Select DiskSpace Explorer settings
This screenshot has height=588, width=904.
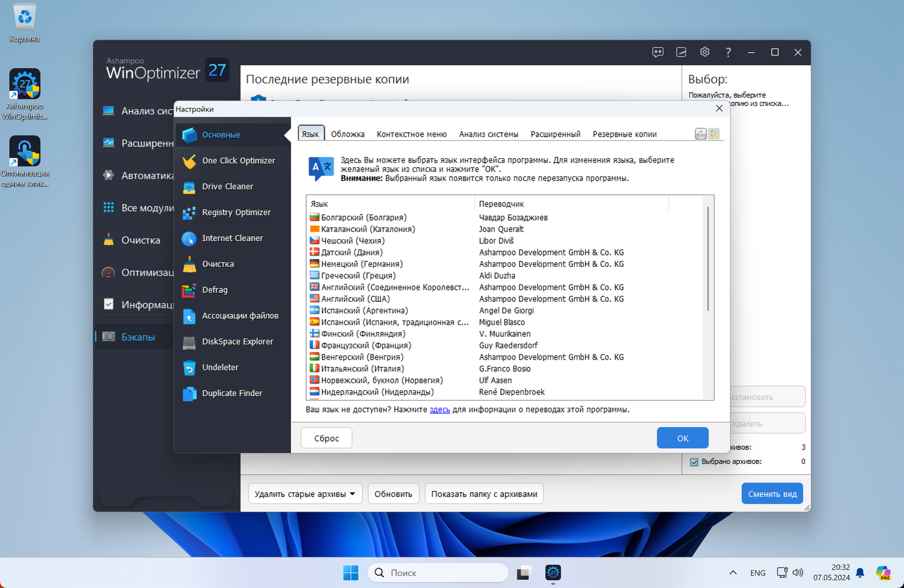coord(232,342)
